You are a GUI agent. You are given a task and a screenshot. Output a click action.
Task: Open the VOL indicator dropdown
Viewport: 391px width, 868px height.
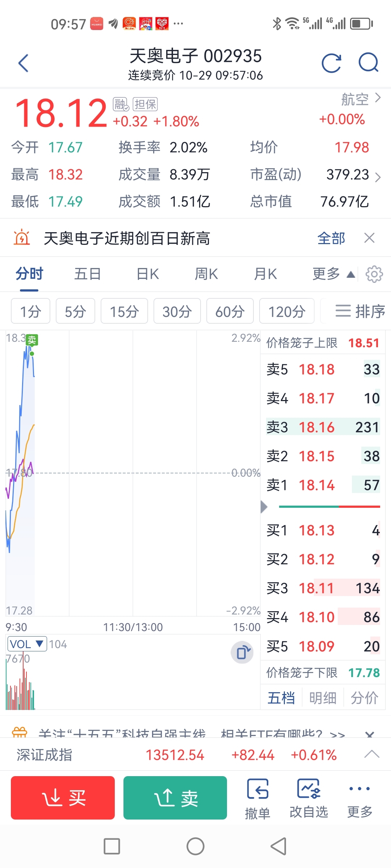tap(27, 644)
